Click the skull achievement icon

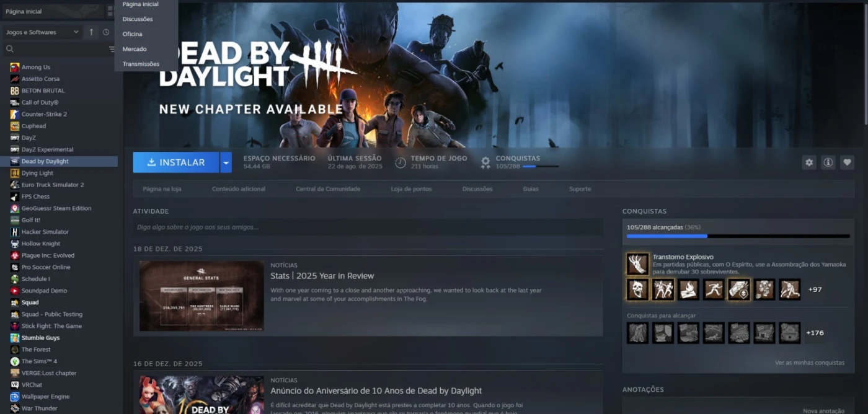[x=637, y=289]
